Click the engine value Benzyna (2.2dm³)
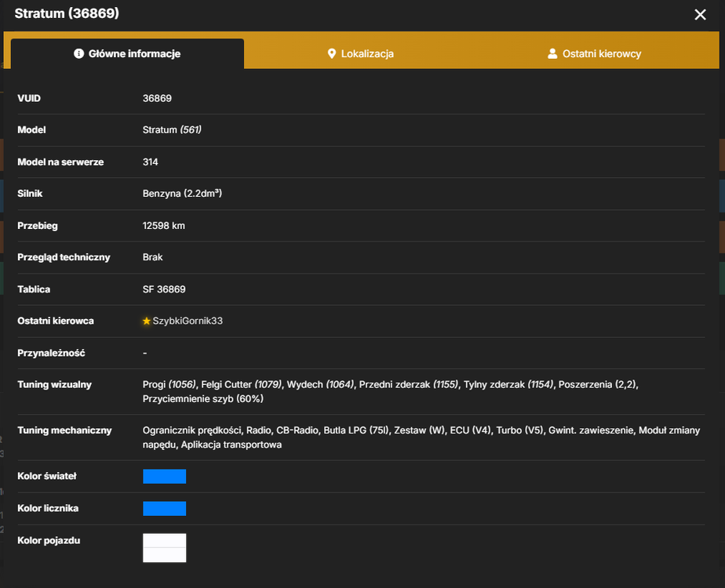This screenshot has width=725, height=588. 182,194
